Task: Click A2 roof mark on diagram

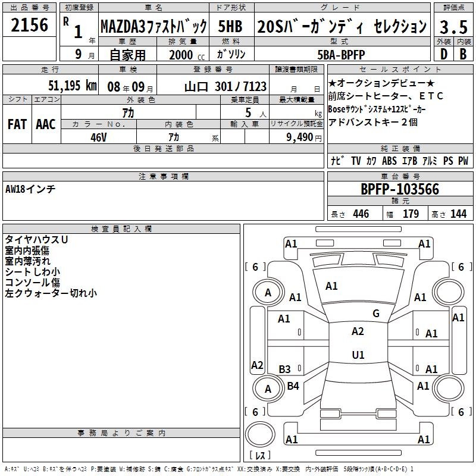Action: pos(358,331)
